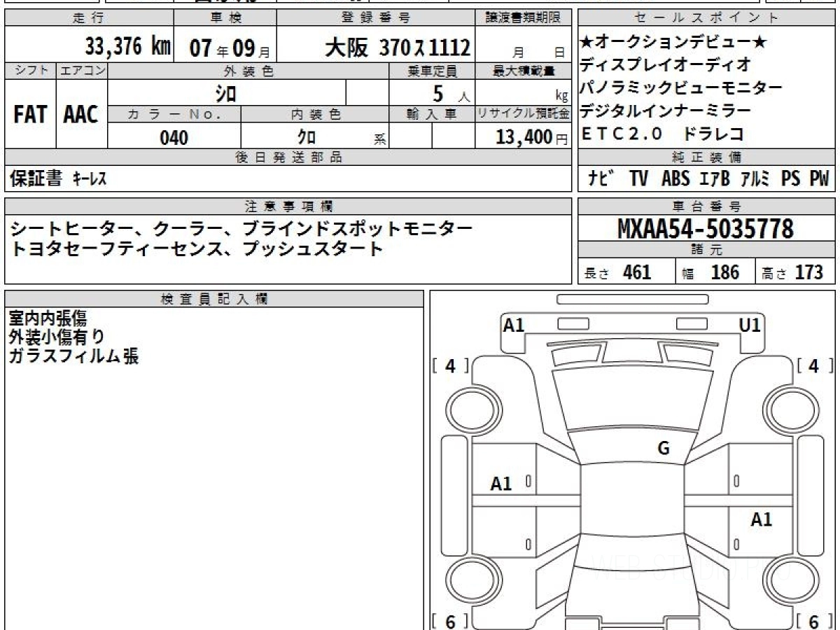Click the 輸入車 header
The image size is (840, 630).
coord(432,115)
